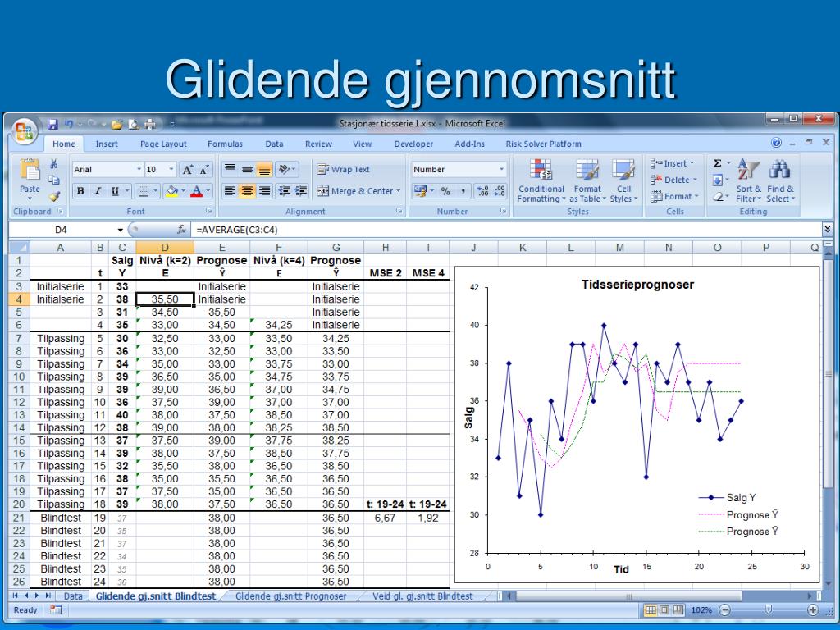Open Format as Table dropdown
This screenshot has height=630, width=840.
[587, 181]
